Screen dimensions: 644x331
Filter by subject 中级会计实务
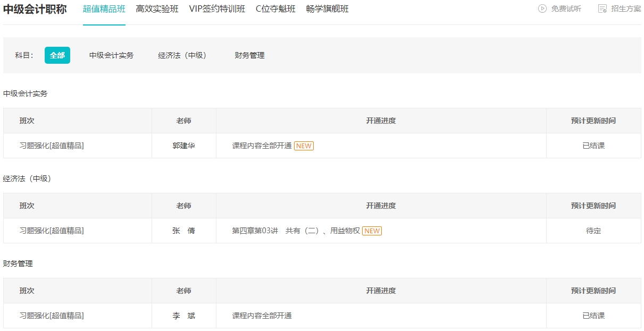click(111, 55)
